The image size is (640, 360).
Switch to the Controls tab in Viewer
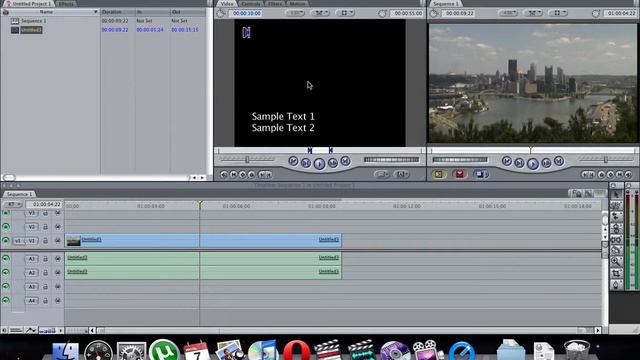(x=251, y=3)
